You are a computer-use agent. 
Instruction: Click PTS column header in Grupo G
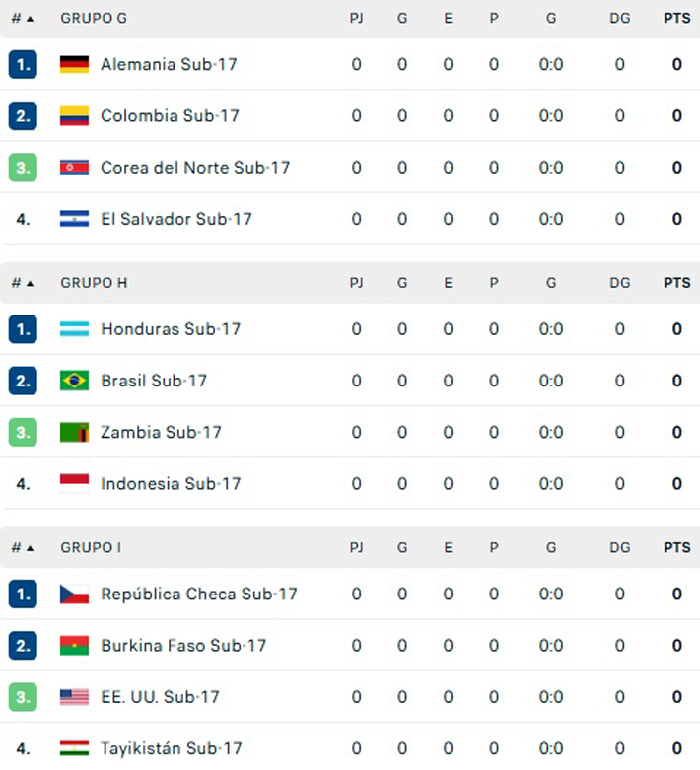coord(676,19)
